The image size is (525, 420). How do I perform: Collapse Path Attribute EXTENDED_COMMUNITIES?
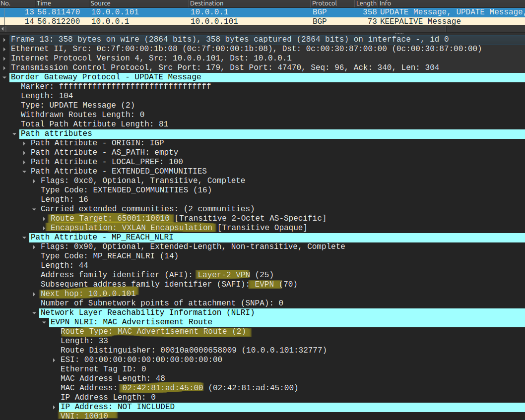tap(24, 172)
